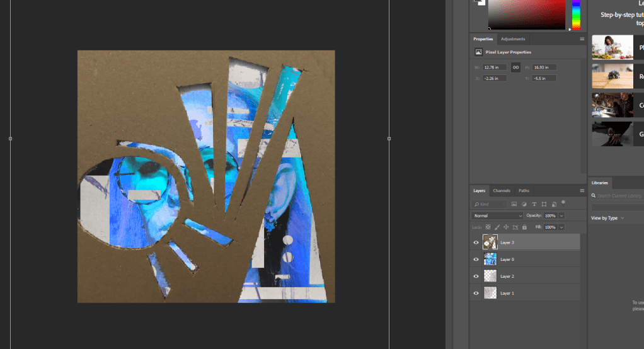Screen dimensions: 644x349
Task: Open the Adjustments tab
Action: click(x=512, y=39)
